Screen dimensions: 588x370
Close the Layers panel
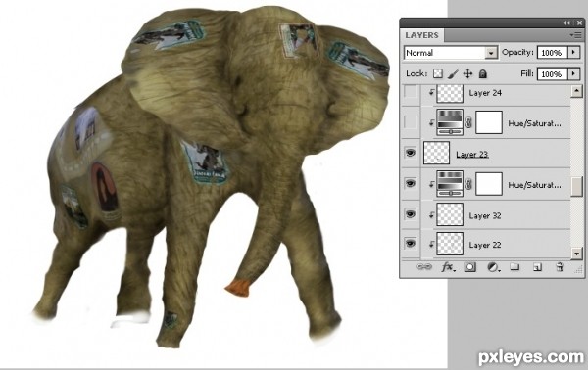pyautogui.click(x=580, y=23)
